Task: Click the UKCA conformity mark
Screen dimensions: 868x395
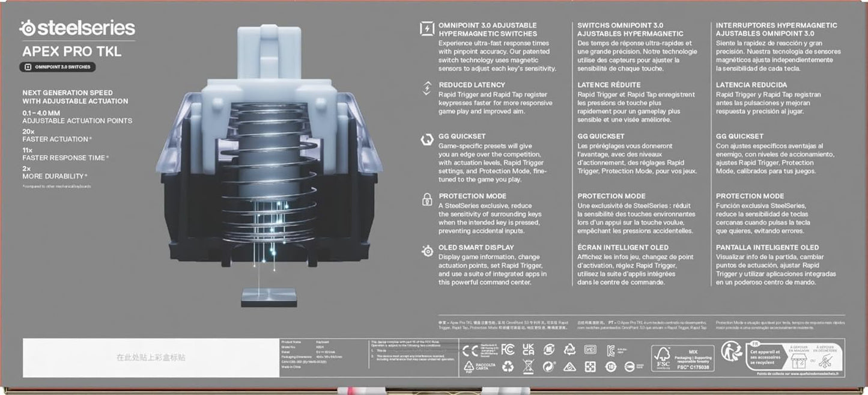Action: coord(528,349)
